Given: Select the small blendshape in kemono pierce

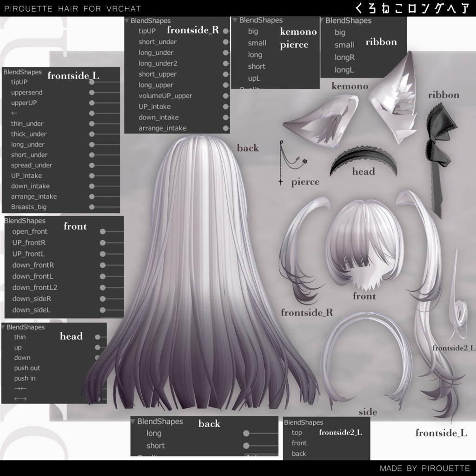Looking at the screenshot, I should [257, 43].
